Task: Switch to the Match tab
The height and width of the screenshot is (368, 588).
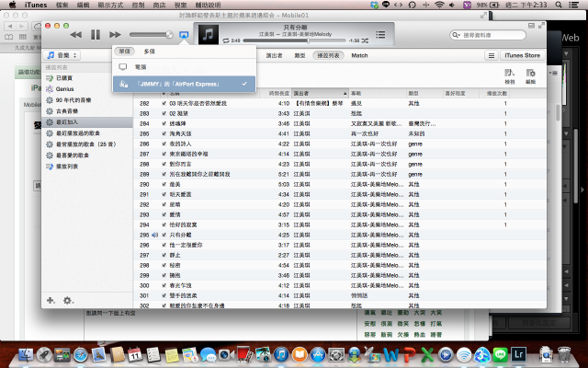Action: (359, 55)
